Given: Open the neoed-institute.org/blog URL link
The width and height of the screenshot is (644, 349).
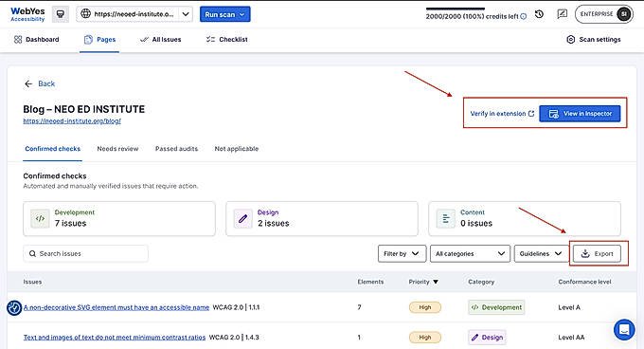Looking at the screenshot, I should tap(72, 120).
